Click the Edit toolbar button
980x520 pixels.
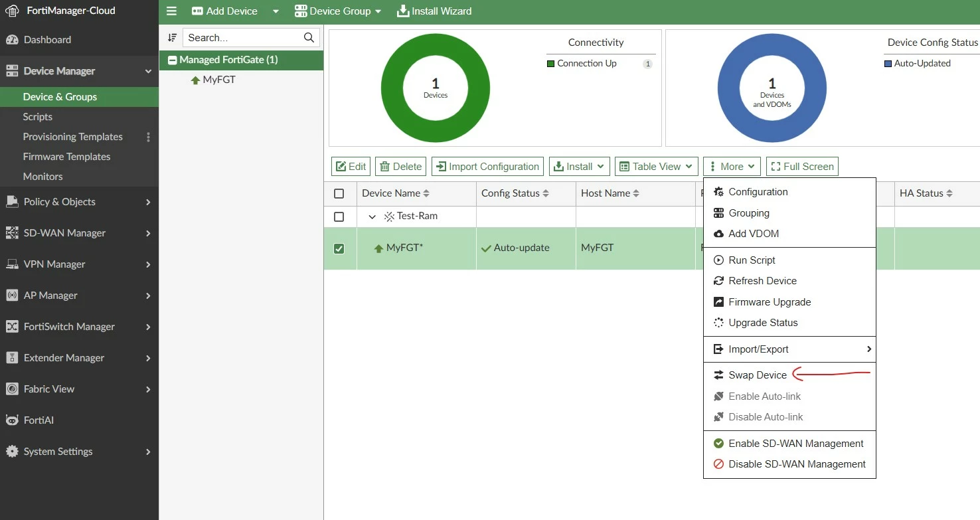coord(351,167)
